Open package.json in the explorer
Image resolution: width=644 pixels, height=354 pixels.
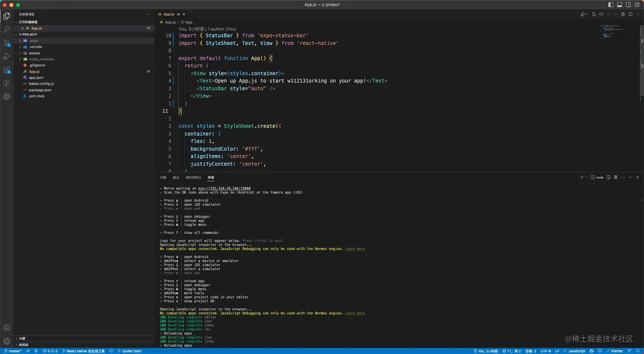click(x=40, y=90)
